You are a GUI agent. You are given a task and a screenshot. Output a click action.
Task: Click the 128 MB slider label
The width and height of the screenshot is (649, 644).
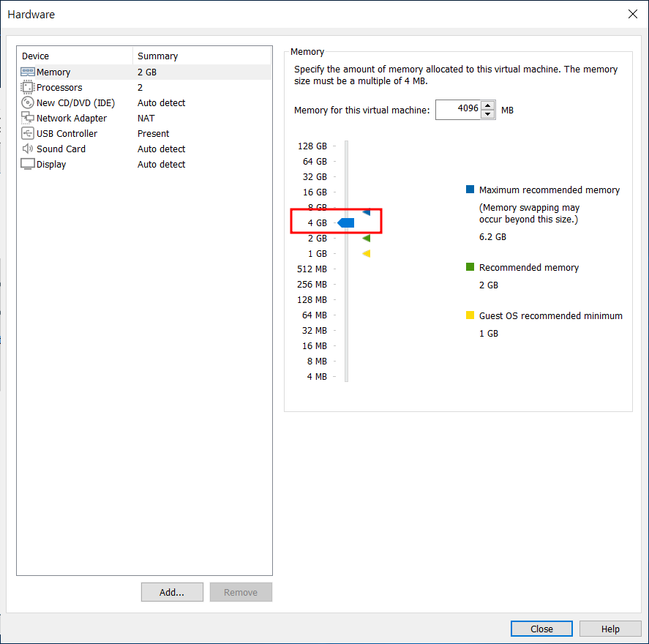click(x=312, y=299)
